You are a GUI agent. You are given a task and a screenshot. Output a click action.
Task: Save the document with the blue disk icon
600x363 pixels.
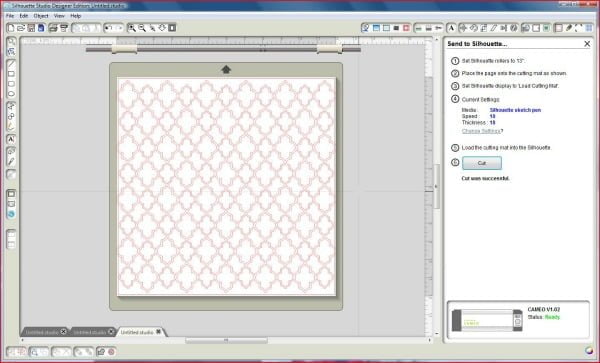pyautogui.click(x=41, y=28)
